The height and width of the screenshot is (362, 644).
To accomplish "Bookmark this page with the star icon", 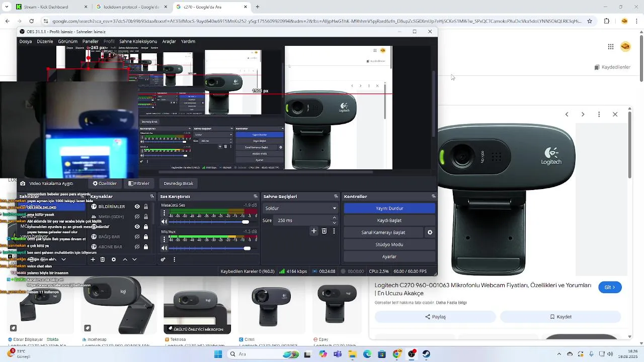I will 590,21.
